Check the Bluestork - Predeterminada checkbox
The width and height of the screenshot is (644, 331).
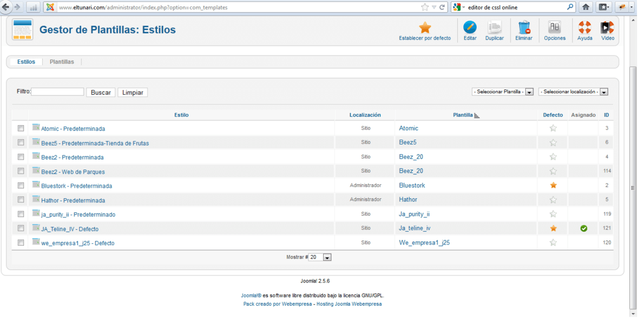point(21,185)
